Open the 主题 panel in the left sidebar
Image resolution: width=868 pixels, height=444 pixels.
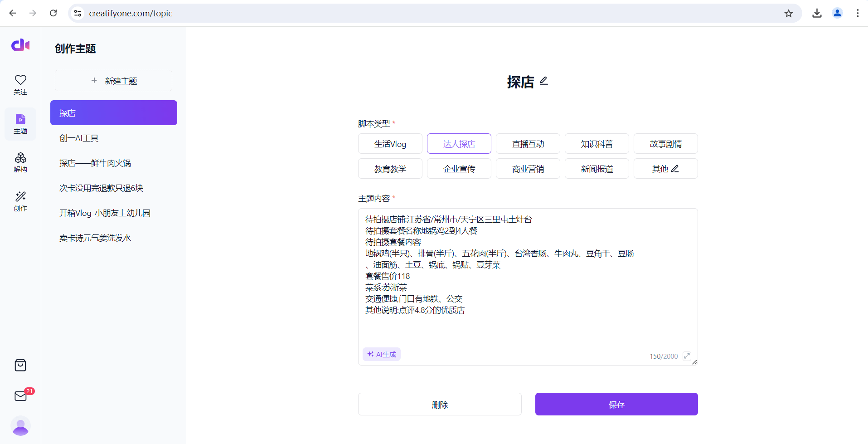20,123
